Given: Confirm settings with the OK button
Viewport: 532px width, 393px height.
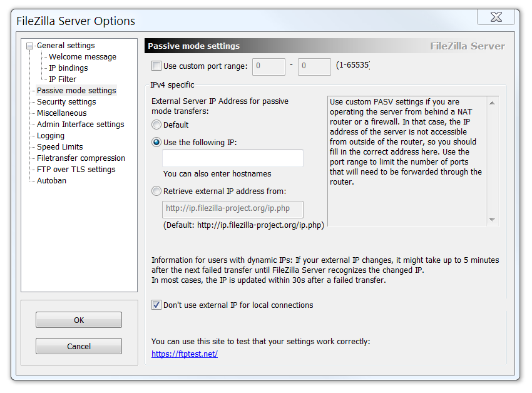Looking at the screenshot, I should click(x=79, y=320).
